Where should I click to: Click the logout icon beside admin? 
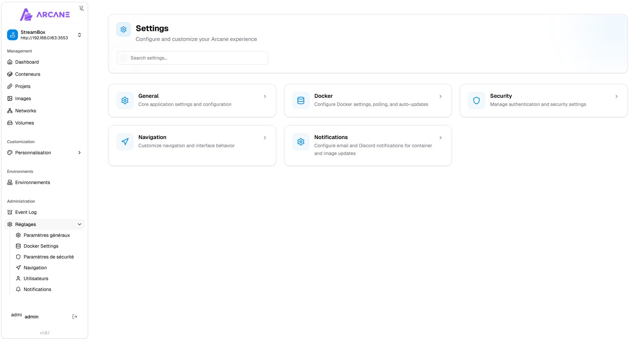[75, 317]
